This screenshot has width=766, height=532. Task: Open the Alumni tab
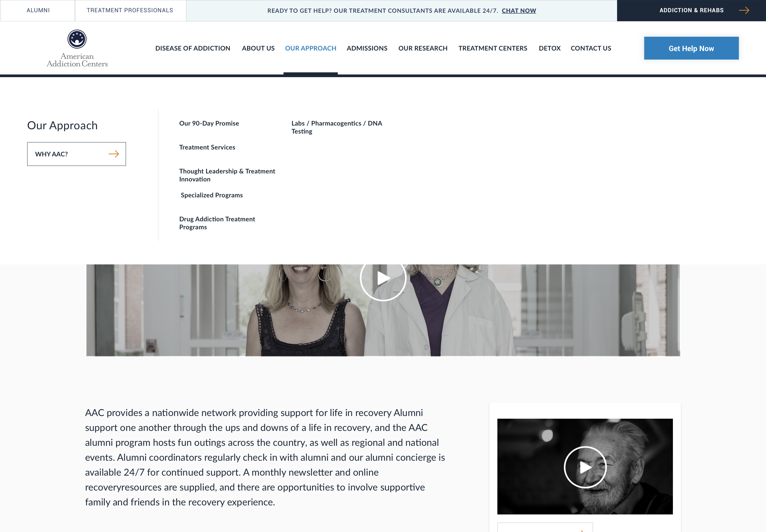38,10
